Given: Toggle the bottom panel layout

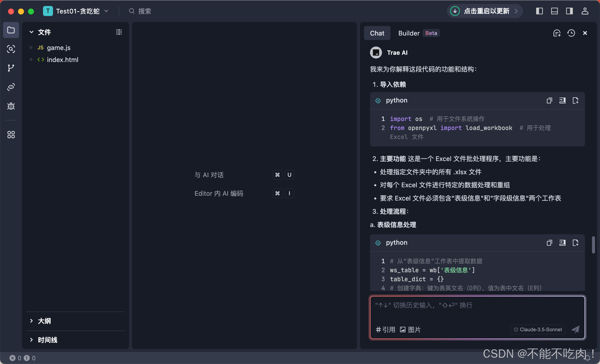Looking at the screenshot, I should pyautogui.click(x=554, y=11).
